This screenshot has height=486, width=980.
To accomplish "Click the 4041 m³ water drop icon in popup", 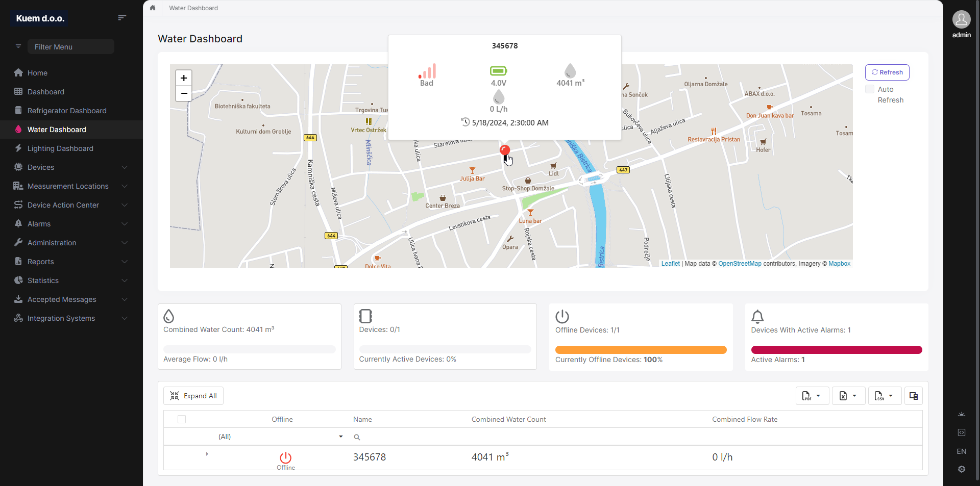I will tap(570, 71).
